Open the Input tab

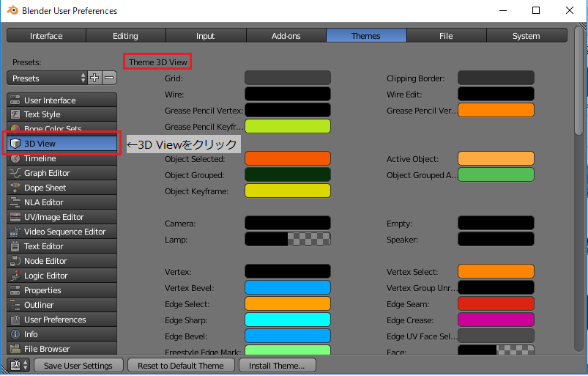point(206,36)
